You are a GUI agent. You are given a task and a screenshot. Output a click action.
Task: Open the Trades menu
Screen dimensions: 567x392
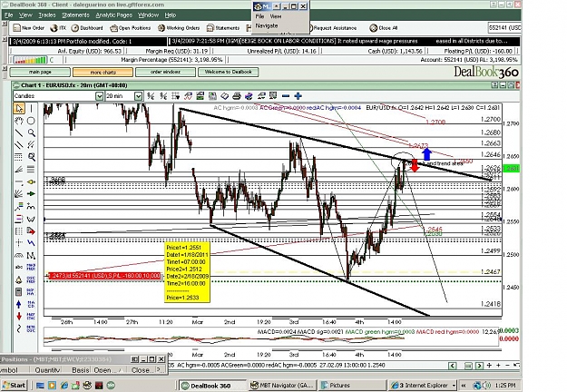click(47, 15)
